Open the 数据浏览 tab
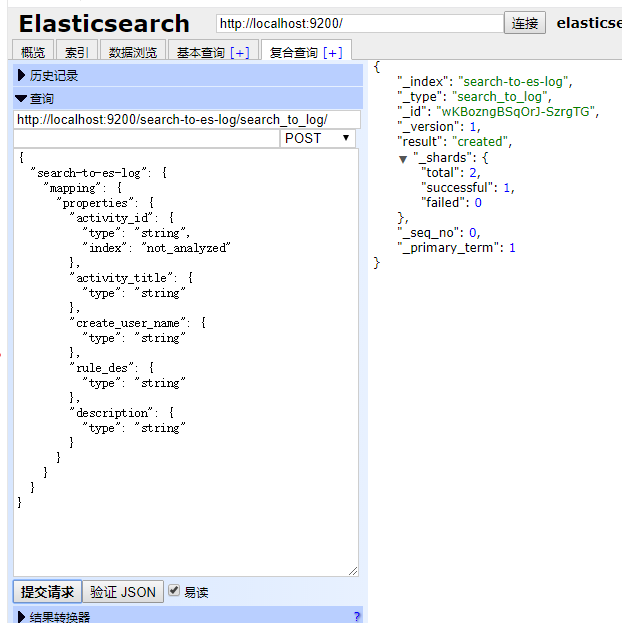The image size is (622, 623). (133, 52)
